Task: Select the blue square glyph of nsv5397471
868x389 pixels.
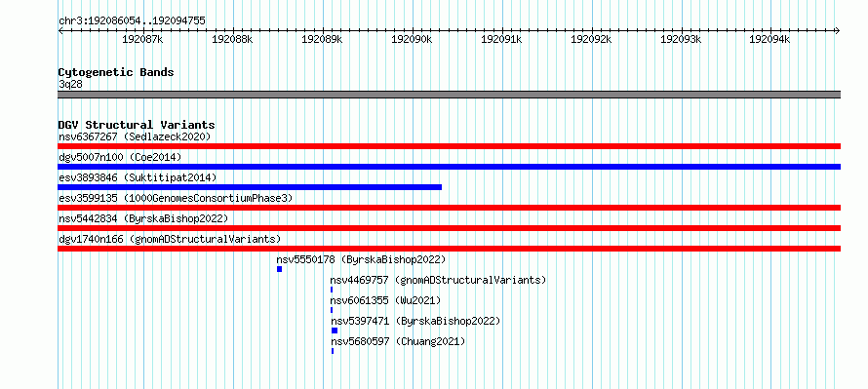Action: (335, 331)
